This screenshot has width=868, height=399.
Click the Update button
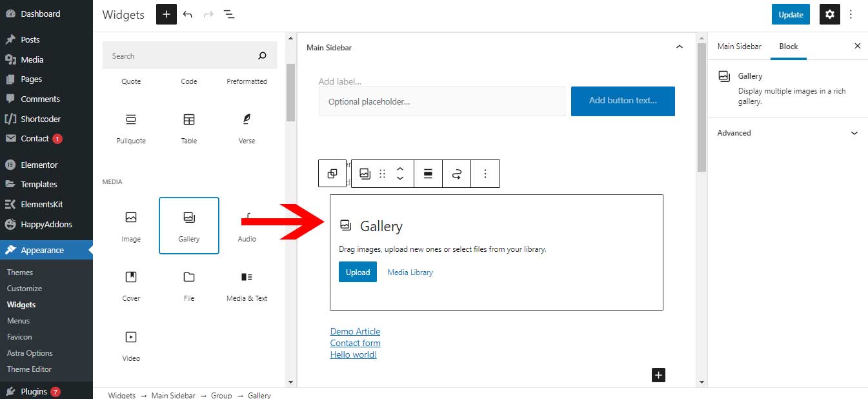tap(791, 14)
